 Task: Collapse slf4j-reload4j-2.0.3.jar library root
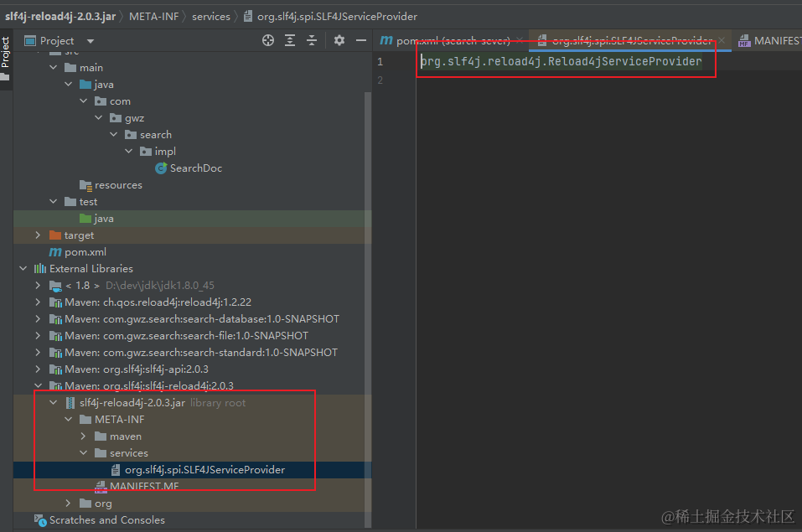coord(53,403)
